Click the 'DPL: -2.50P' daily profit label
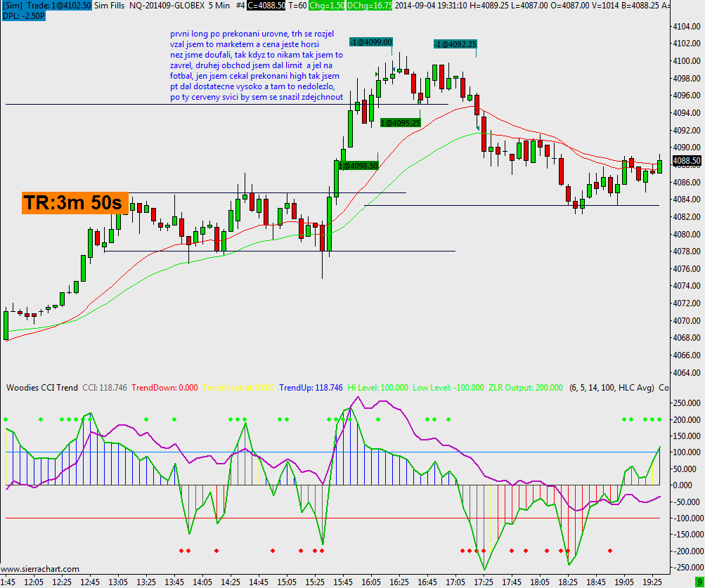Image resolution: width=705 pixels, height=588 pixels. (x=23, y=15)
